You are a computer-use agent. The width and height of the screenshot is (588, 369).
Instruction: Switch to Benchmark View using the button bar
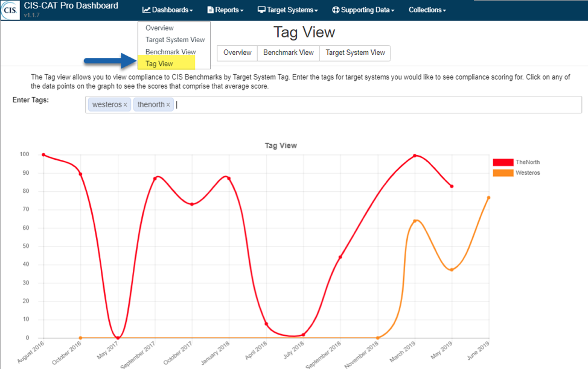289,53
